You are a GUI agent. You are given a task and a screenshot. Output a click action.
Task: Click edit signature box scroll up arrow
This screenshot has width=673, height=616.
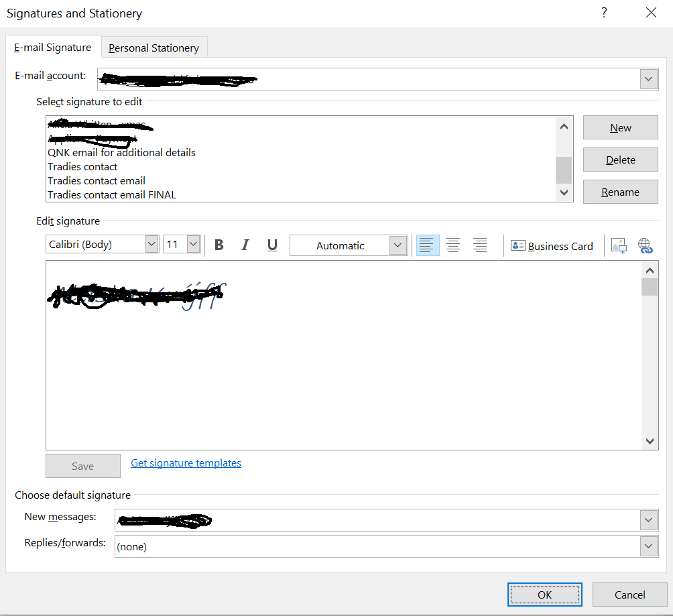[650, 270]
